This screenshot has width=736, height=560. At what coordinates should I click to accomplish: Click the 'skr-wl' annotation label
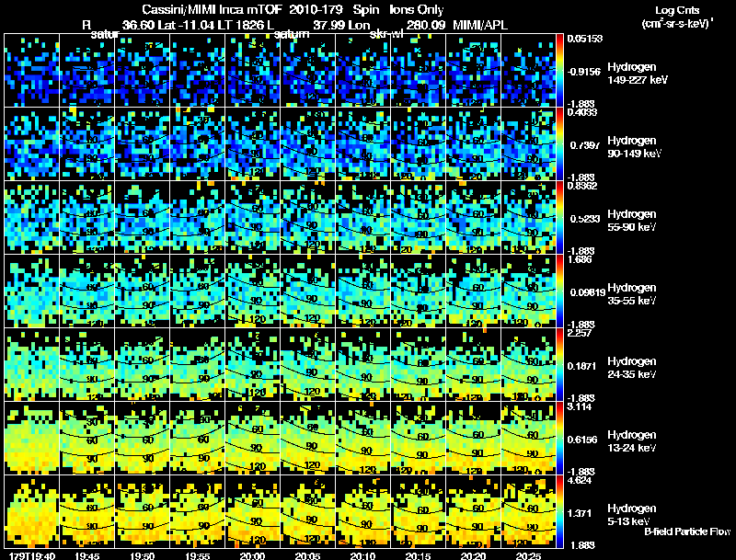387,34
